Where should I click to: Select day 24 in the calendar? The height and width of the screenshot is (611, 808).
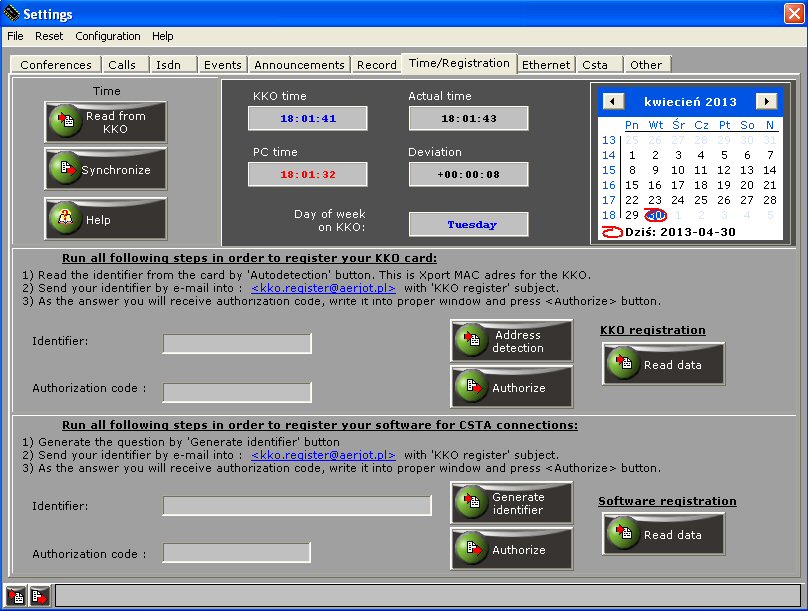678,200
